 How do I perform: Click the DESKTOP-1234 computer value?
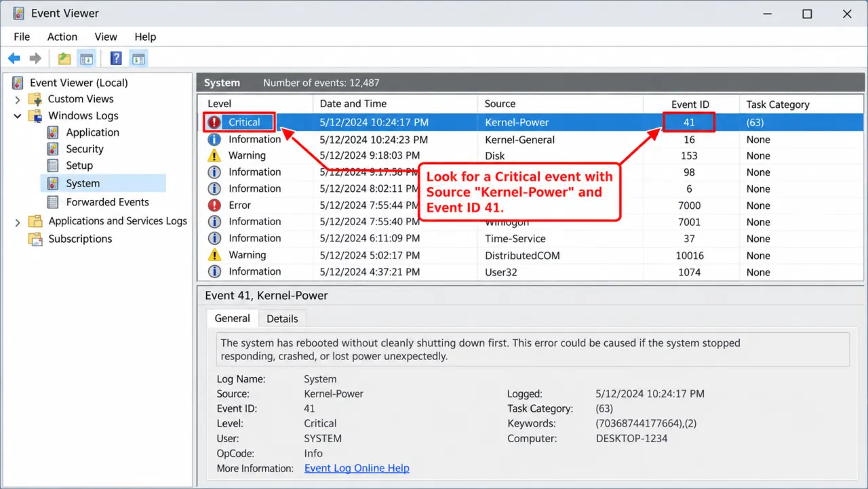tap(631, 439)
